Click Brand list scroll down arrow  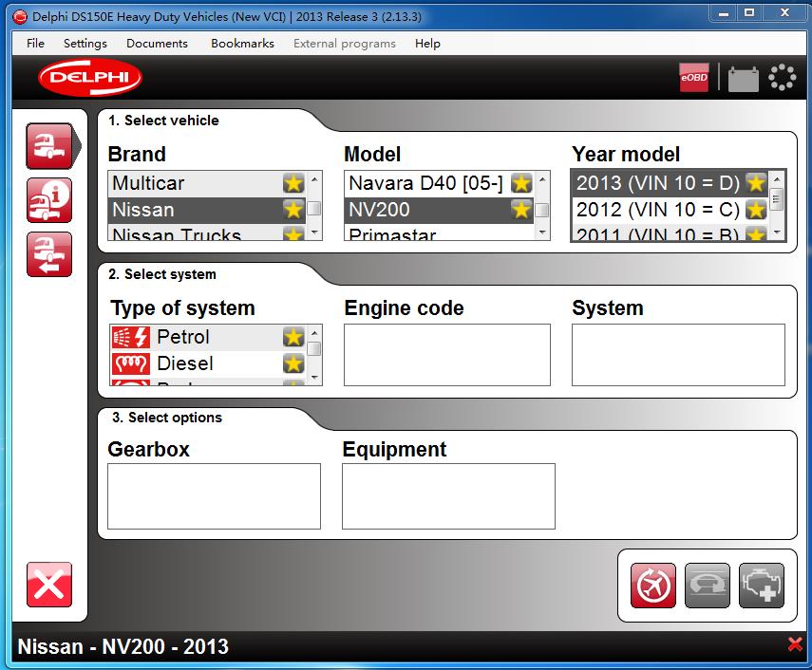(314, 233)
